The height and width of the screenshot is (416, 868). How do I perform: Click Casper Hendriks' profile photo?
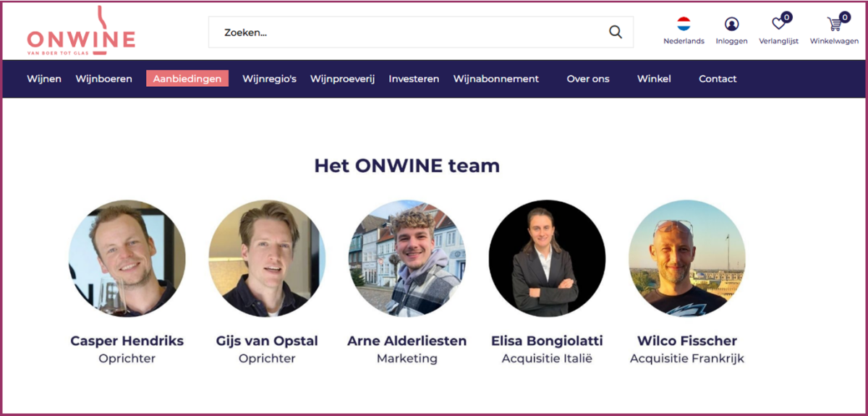127,258
